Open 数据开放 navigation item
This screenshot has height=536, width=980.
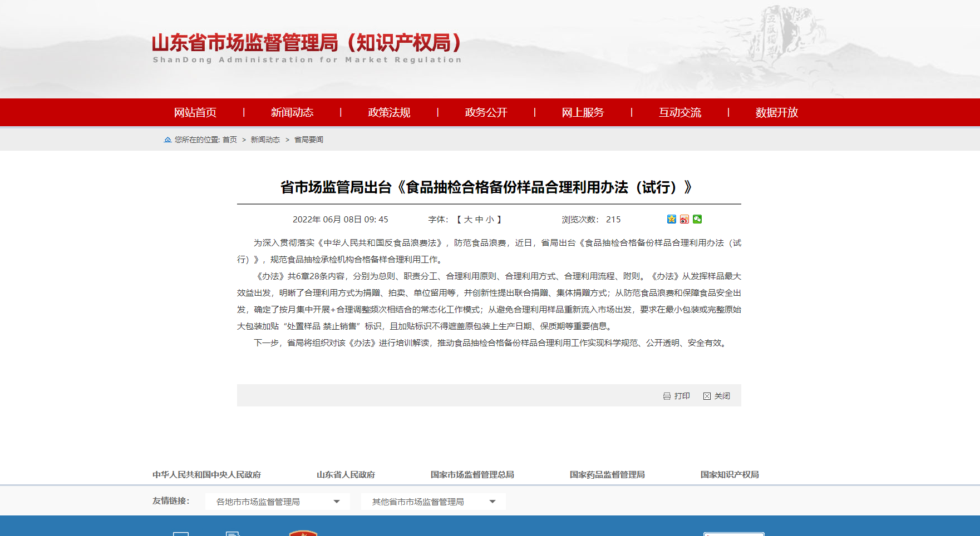click(776, 112)
